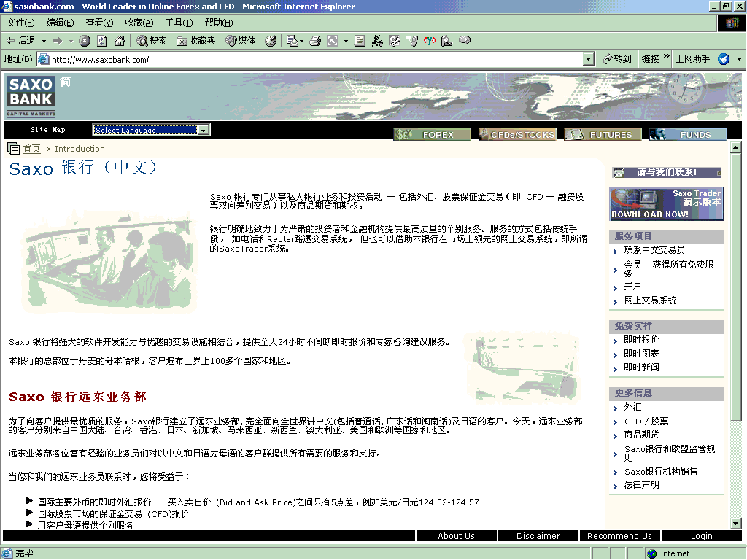This screenshot has height=560, width=747.
Task: Expand the Select Language dropdown
Action: 204,130
